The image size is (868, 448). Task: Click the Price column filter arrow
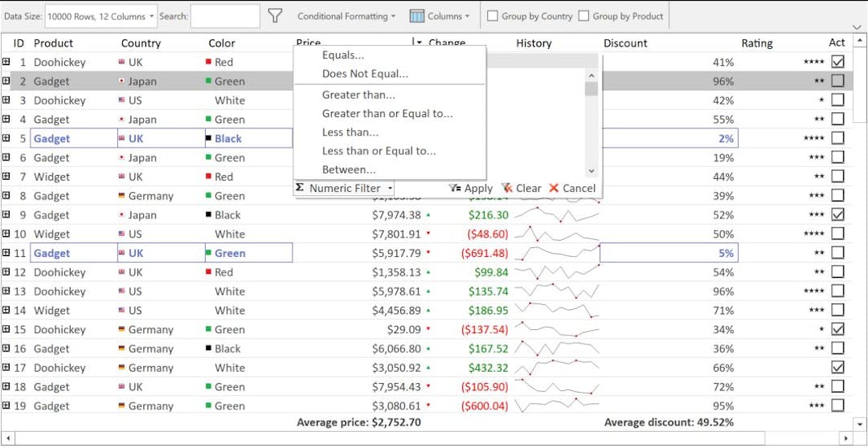[x=418, y=43]
